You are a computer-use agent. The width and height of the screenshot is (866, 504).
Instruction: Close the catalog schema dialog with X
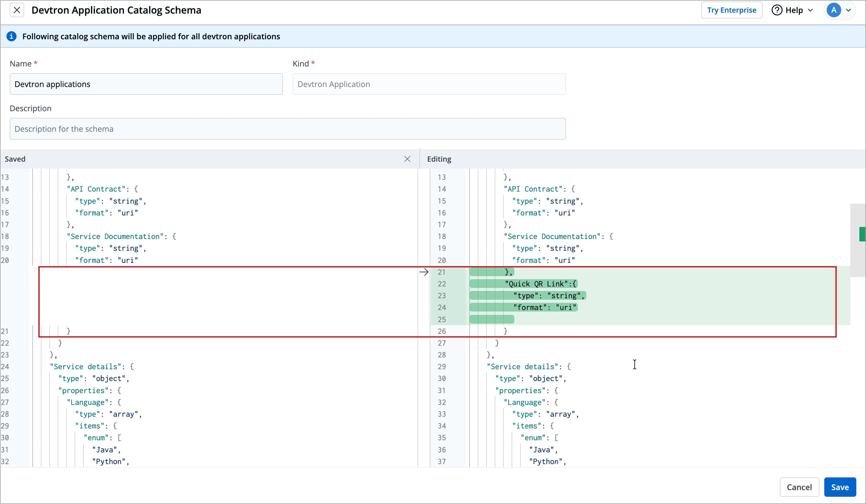click(x=17, y=10)
